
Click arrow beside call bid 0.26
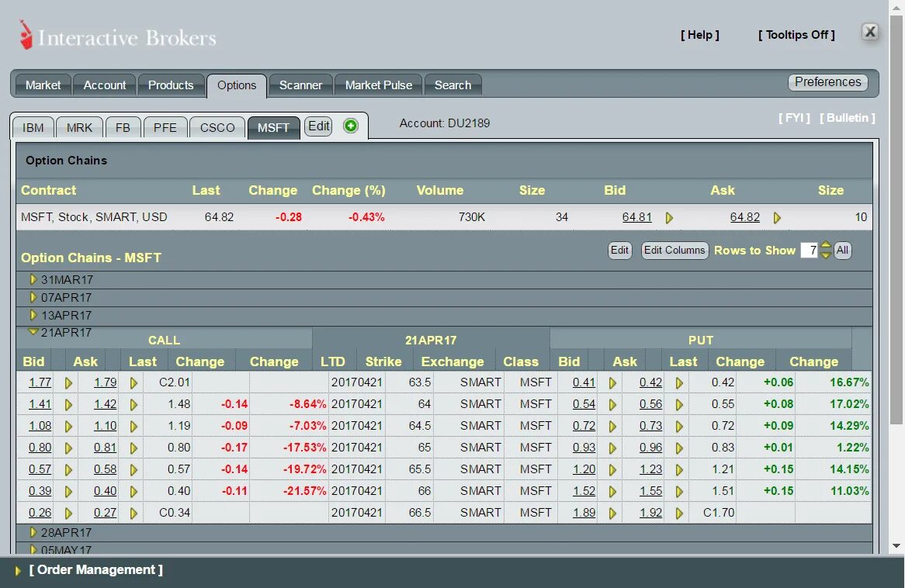[68, 514]
